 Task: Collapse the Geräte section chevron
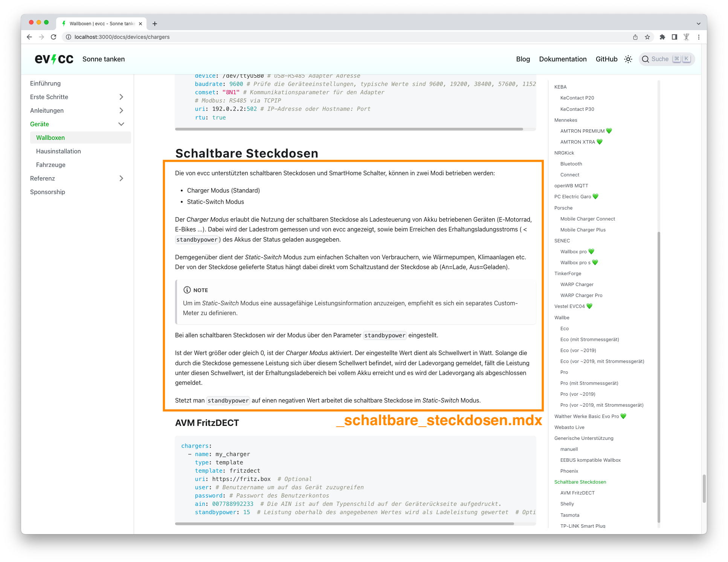[121, 124]
